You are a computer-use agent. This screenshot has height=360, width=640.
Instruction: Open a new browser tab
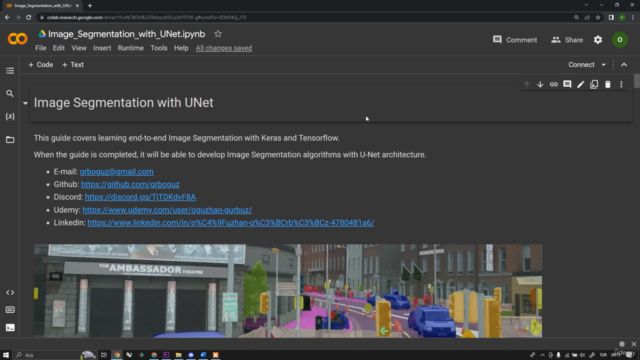pyautogui.click(x=90, y=6)
